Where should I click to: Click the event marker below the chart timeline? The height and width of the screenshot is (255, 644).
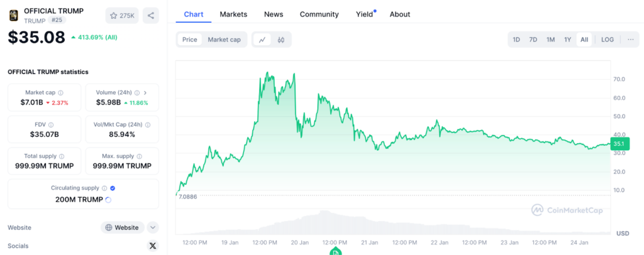click(336, 252)
